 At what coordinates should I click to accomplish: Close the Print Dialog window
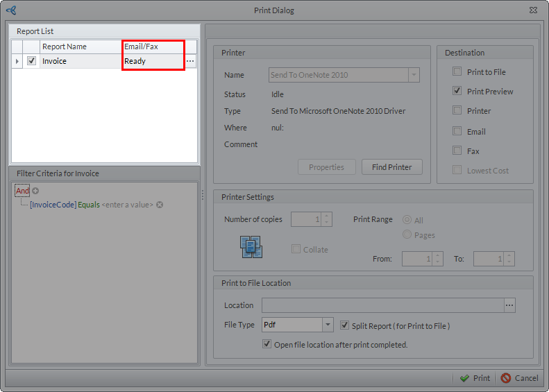click(533, 10)
